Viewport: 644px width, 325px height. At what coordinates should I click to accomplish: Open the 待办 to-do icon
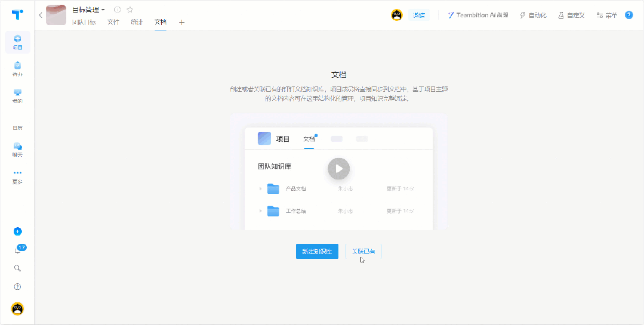click(17, 69)
